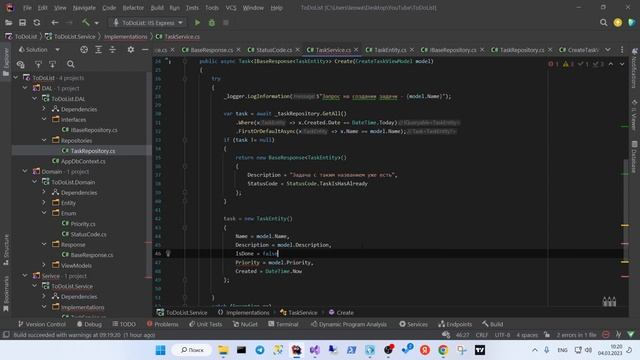
Task: Open the Debug tool window
Action: coord(89,324)
